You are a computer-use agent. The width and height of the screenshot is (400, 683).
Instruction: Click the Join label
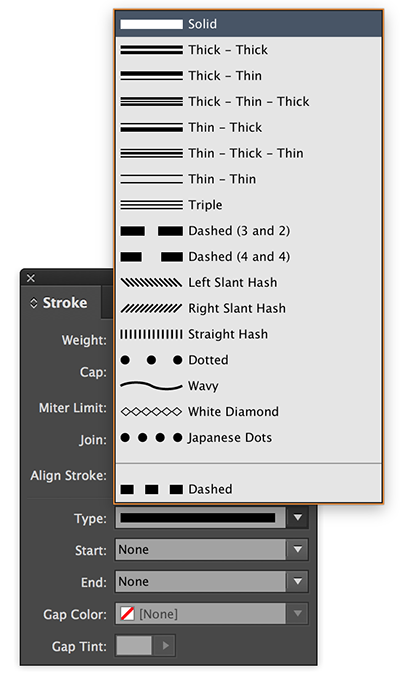tap(93, 440)
